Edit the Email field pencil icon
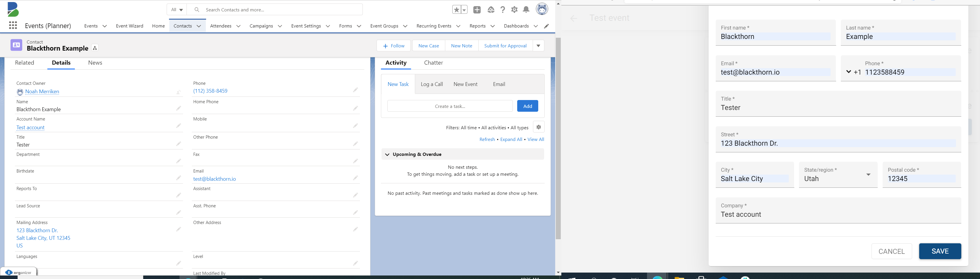This screenshot has width=980, height=279. [355, 178]
